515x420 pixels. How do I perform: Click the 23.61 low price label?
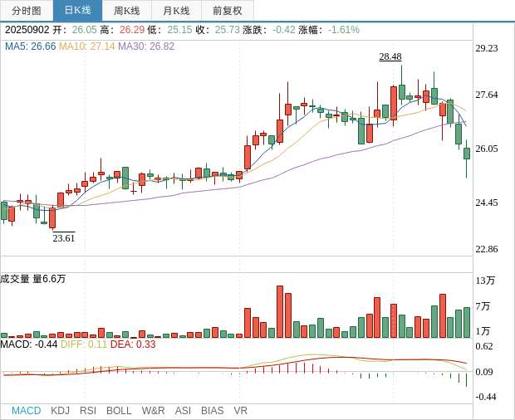click(64, 238)
